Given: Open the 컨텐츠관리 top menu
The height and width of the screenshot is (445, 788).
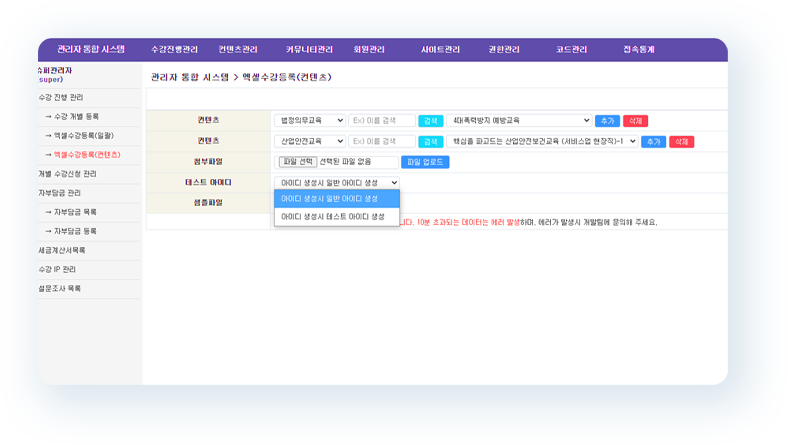Looking at the screenshot, I should pos(238,49).
